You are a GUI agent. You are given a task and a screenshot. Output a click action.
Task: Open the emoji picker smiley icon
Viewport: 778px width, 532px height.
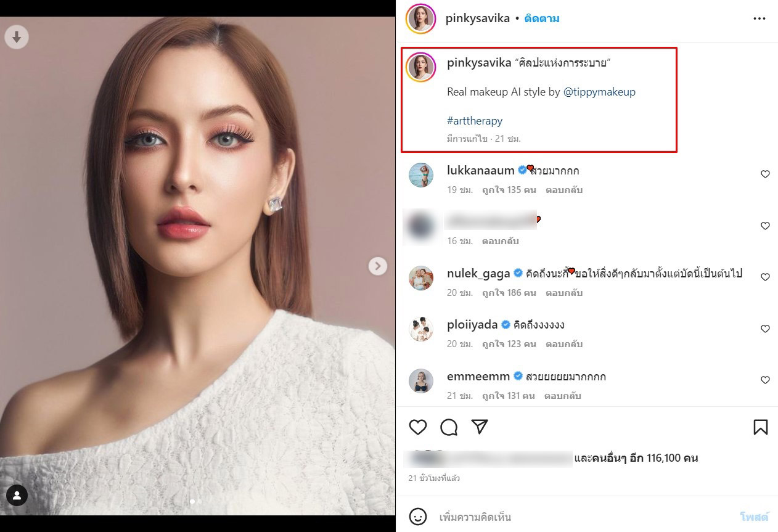click(418, 517)
